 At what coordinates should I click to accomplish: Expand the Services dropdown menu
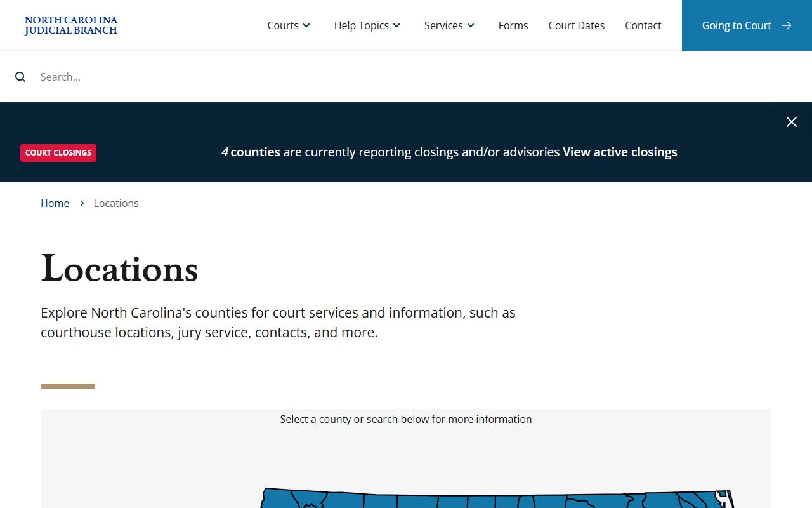pos(449,25)
